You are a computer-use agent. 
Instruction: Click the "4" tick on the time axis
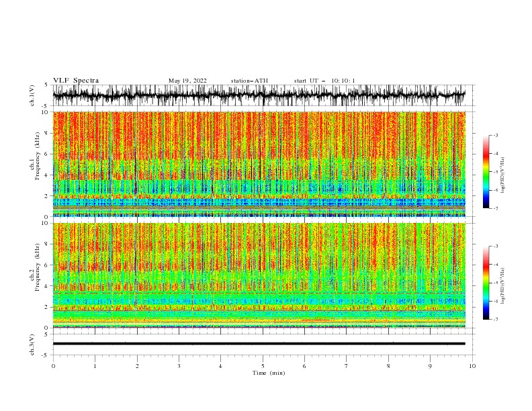pos(220,366)
